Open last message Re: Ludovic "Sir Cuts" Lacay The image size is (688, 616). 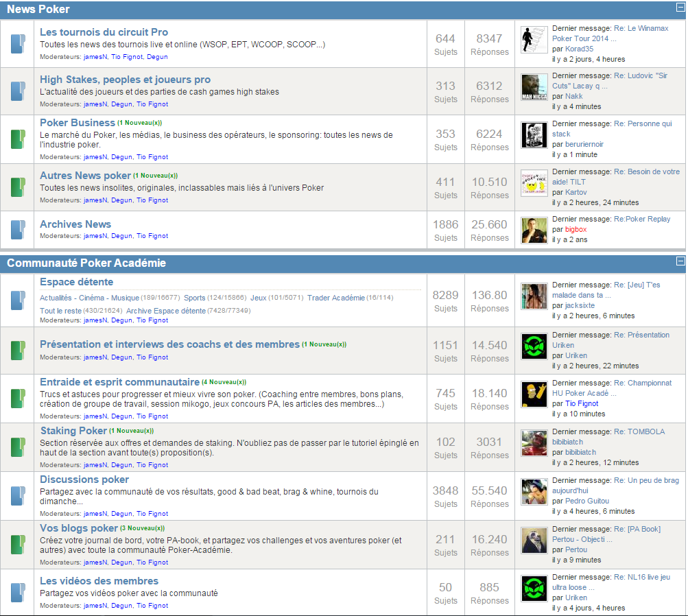pos(610,81)
